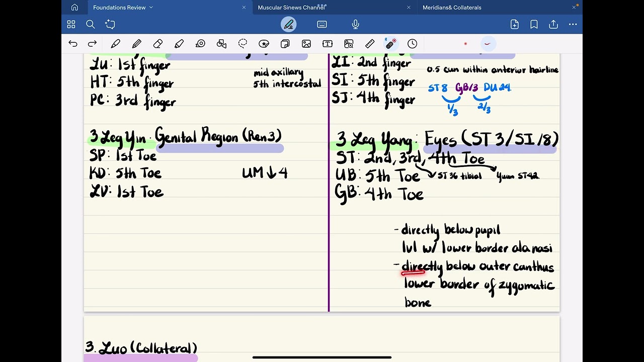
Task: Tap the '3. Luo (Collateral)' heading
Action: coord(141,348)
